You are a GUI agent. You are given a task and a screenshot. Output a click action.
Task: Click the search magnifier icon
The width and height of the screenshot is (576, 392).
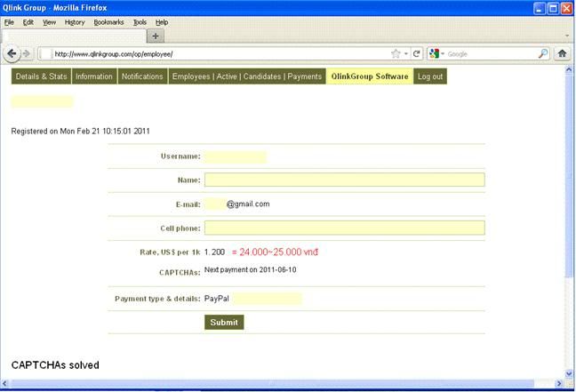(x=543, y=53)
